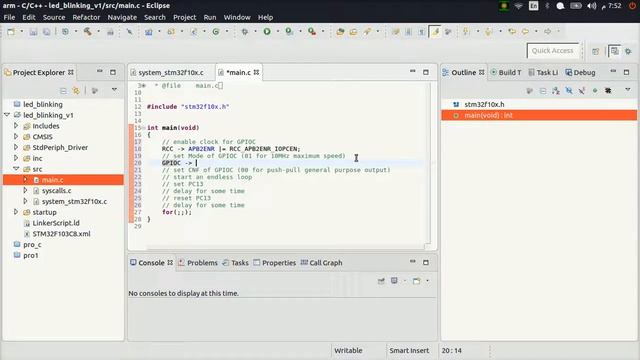The width and height of the screenshot is (640, 360).
Task: Click the Debug bug icon in toolbar
Action: 244,31
